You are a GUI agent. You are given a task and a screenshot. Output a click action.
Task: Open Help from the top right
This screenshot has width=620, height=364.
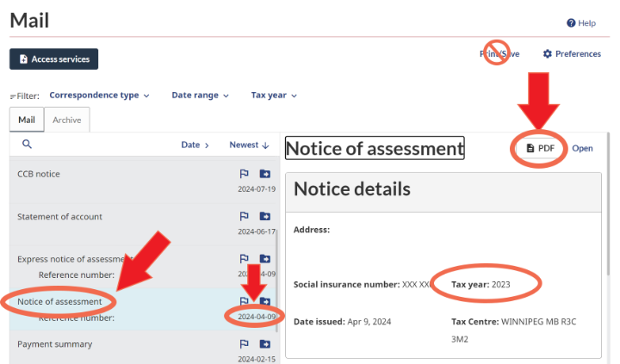point(581,23)
